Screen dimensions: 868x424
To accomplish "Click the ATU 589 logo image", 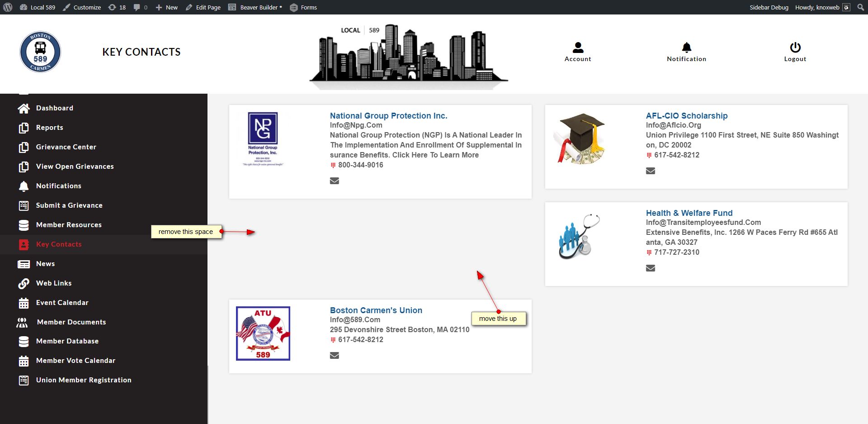I will pos(263,333).
